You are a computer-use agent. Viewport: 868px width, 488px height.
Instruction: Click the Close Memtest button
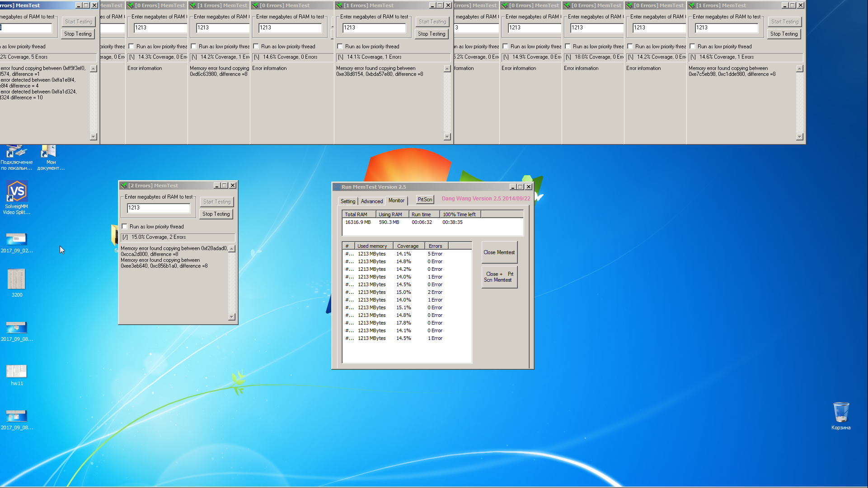pos(499,252)
